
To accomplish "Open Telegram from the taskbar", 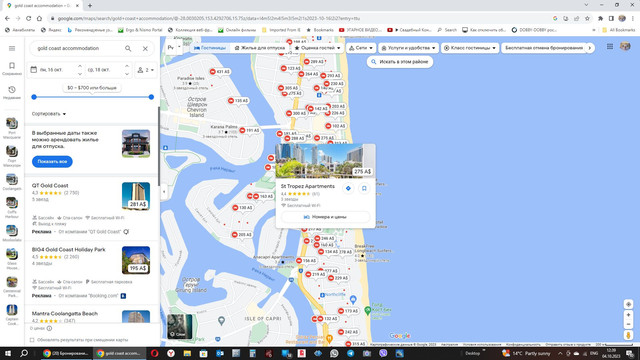I will tap(350, 353).
